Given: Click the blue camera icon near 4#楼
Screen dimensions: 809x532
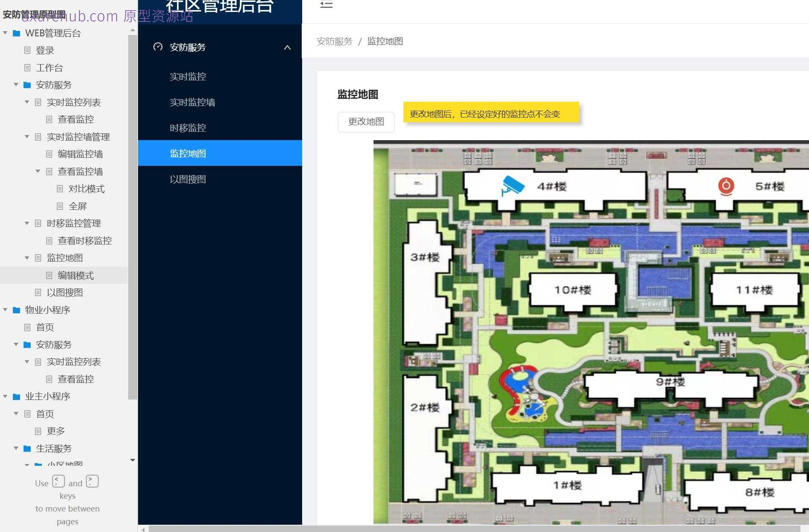Looking at the screenshot, I should [x=511, y=186].
